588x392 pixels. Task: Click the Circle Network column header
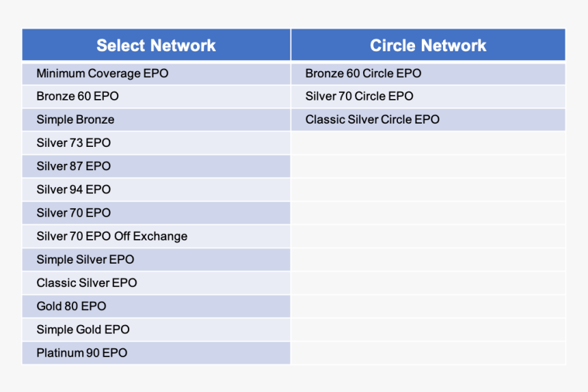point(428,45)
